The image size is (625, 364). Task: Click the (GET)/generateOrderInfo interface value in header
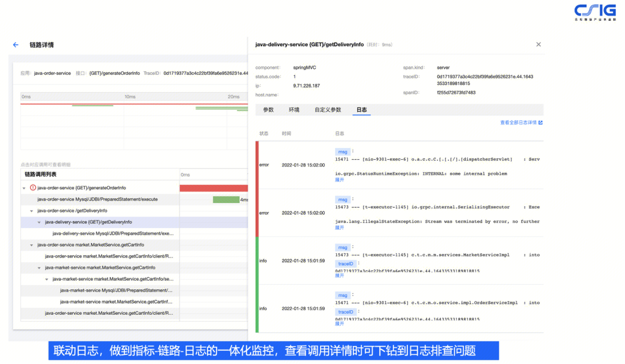[115, 73]
